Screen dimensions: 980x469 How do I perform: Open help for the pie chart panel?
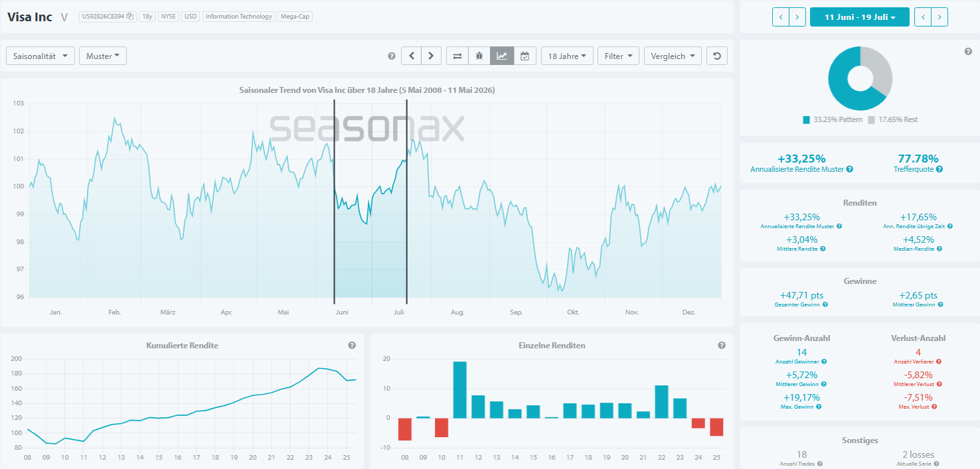point(968,52)
